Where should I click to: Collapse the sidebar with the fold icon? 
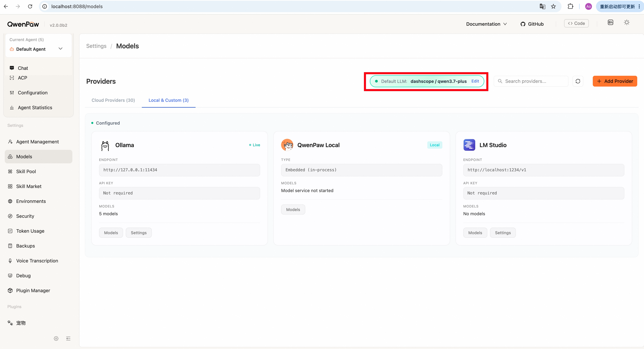coord(68,339)
